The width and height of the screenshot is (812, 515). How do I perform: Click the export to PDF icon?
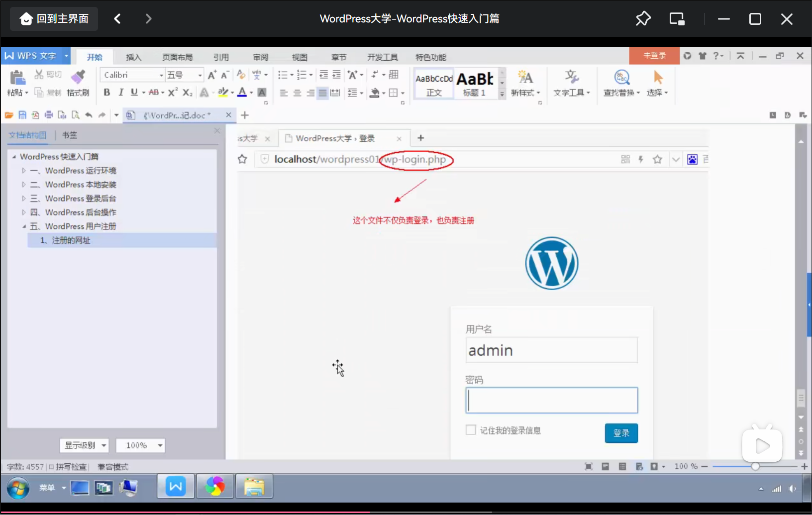tap(35, 115)
